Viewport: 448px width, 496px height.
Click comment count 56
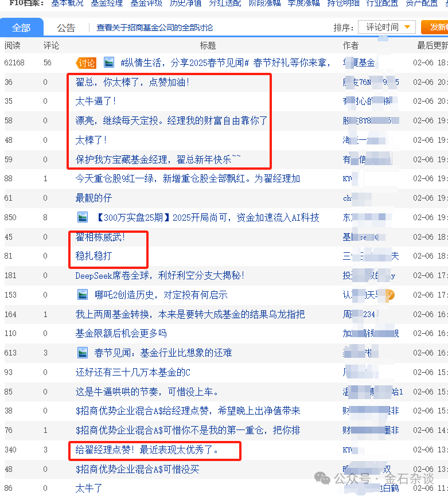click(48, 63)
